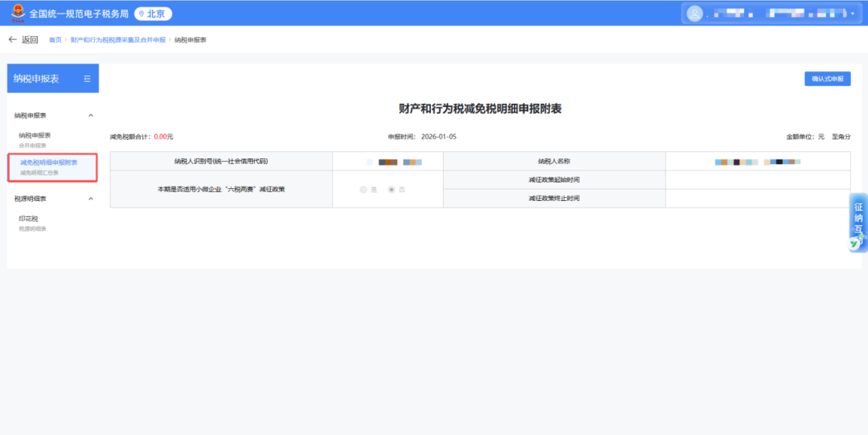Select 减免税明细申报附表 in sidebar

[x=49, y=166]
